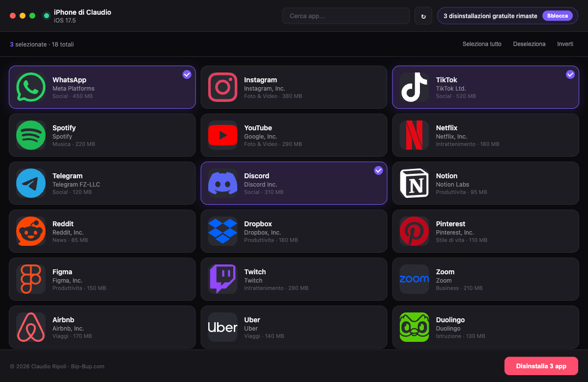Viewport: 588px width, 382px height.
Task: Uncheck the TikTok selection checkmark
Action: click(570, 74)
